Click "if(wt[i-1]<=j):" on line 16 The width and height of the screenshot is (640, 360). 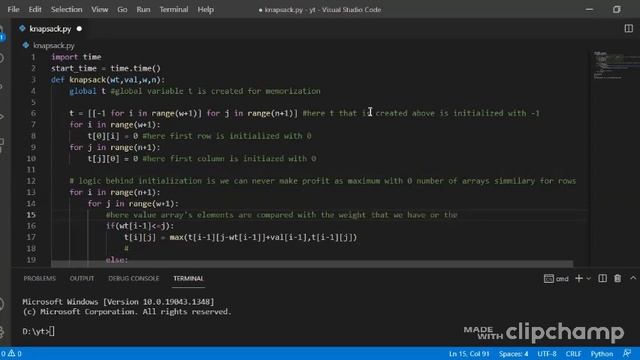(140, 226)
